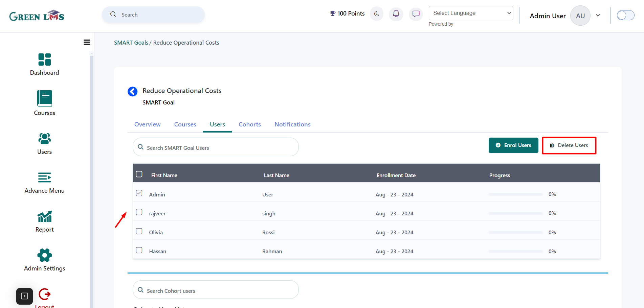Focus the Search Cohort users field
The height and width of the screenshot is (308, 644).
(x=216, y=290)
